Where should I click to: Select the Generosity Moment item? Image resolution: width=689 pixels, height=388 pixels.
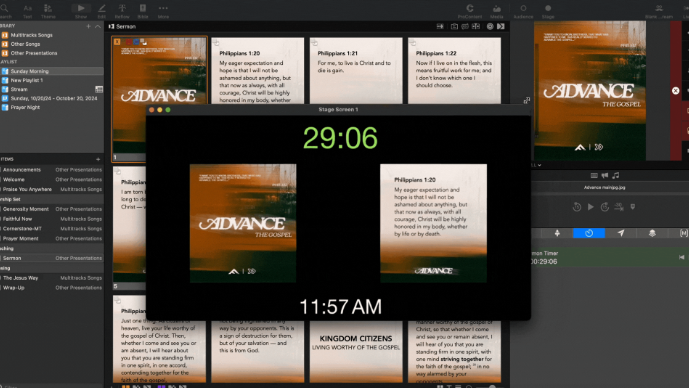point(52,209)
